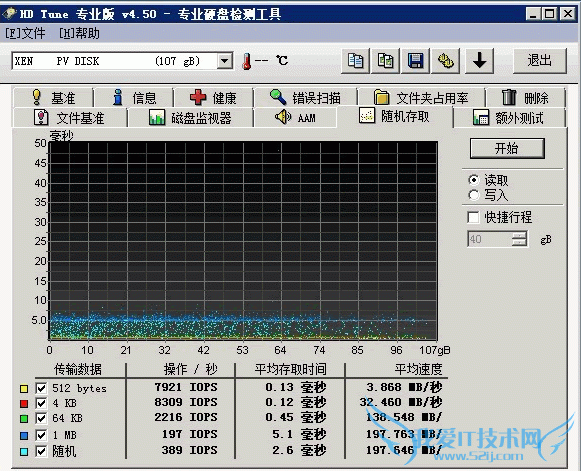Click the 197 IOPS value
This screenshot has width=581, height=471.
point(190,434)
